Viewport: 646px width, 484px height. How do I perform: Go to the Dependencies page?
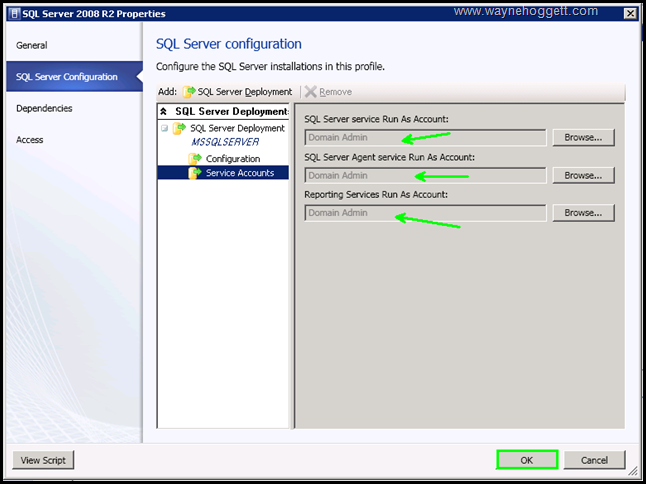click(44, 108)
